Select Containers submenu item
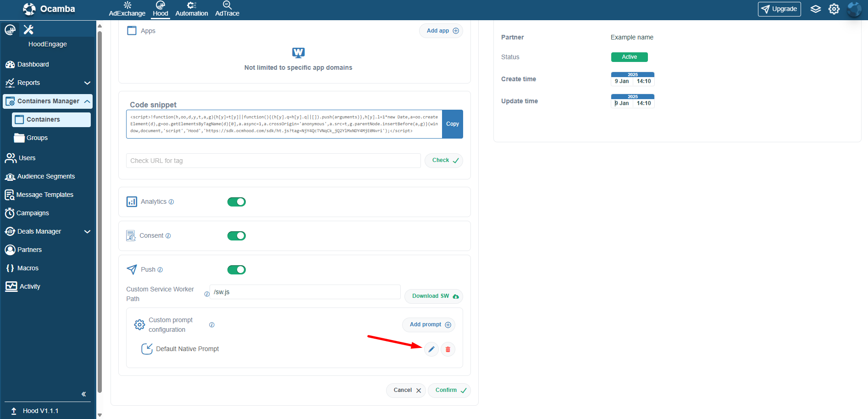Image resolution: width=868 pixels, height=419 pixels. coord(51,119)
